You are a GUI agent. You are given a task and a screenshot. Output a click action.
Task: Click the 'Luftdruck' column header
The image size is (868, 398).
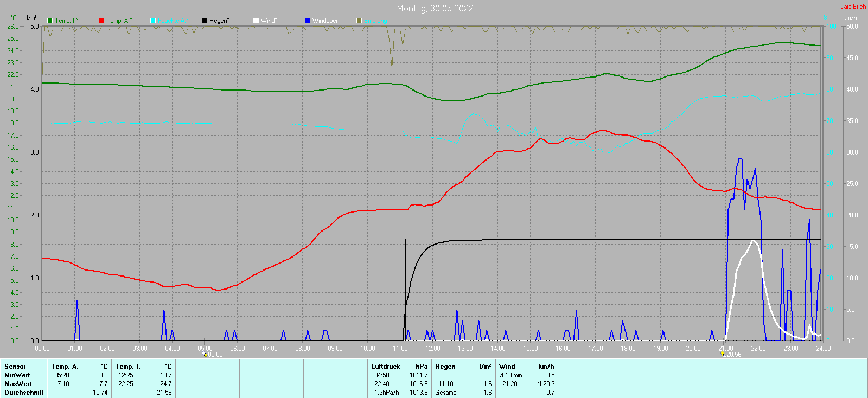[386, 367]
